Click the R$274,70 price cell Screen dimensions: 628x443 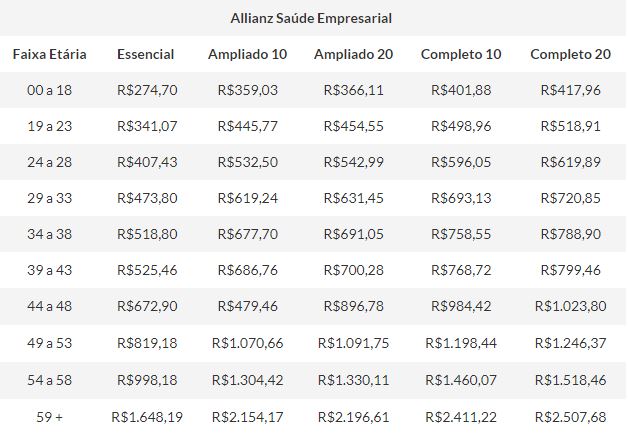click(x=147, y=90)
